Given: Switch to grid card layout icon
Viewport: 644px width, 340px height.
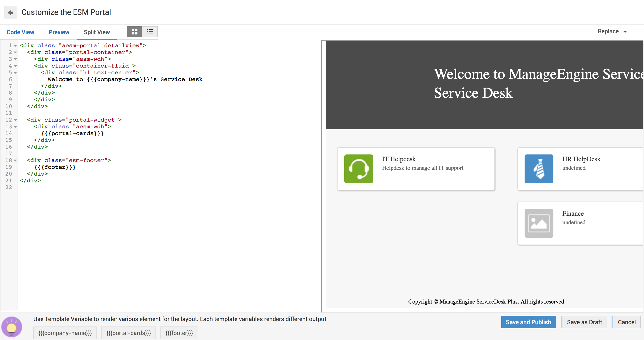Looking at the screenshot, I should click(x=135, y=32).
